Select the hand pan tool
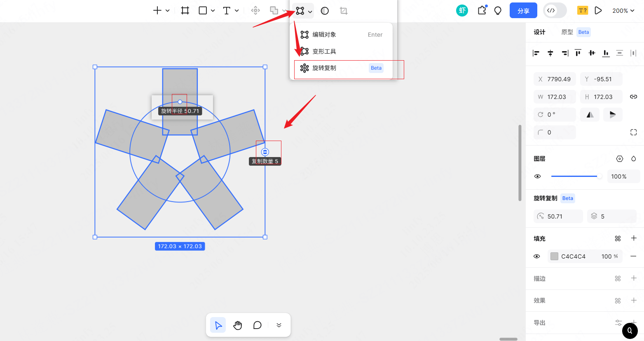 (238, 325)
